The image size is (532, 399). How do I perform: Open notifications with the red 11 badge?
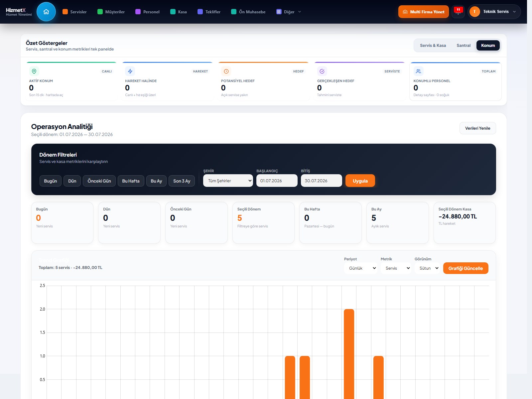coord(458,12)
